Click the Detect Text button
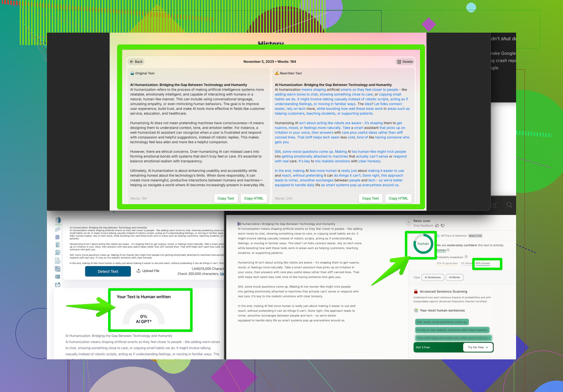The width and height of the screenshot is (563, 392). click(108, 271)
